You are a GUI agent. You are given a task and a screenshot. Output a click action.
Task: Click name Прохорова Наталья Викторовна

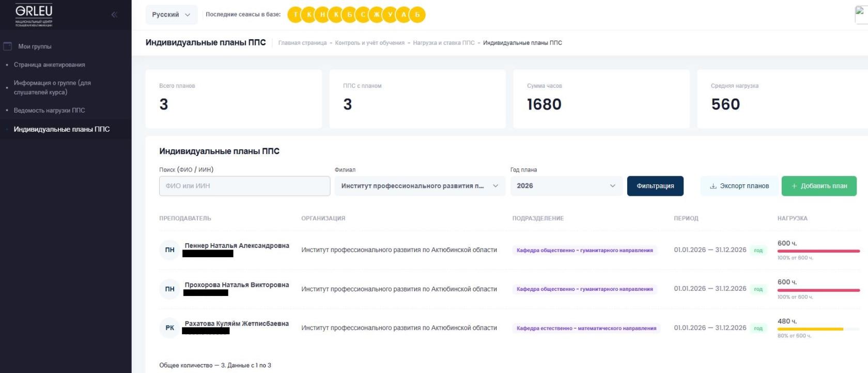(x=237, y=285)
